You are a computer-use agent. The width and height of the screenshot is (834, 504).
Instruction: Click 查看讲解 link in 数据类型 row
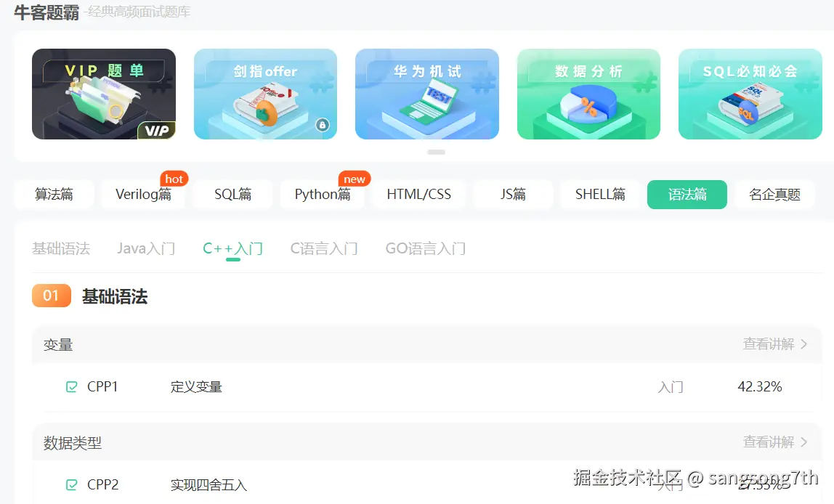coord(769,442)
